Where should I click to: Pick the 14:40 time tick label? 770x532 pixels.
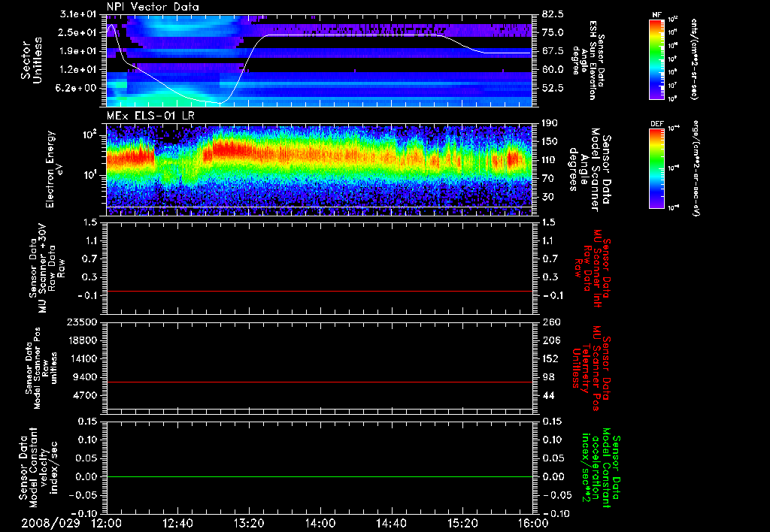391,522
